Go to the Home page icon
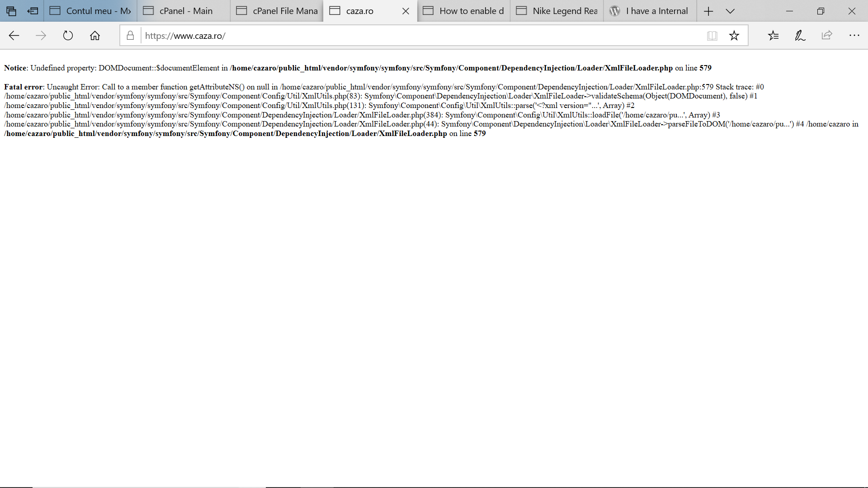Image resolution: width=868 pixels, height=488 pixels. click(95, 36)
